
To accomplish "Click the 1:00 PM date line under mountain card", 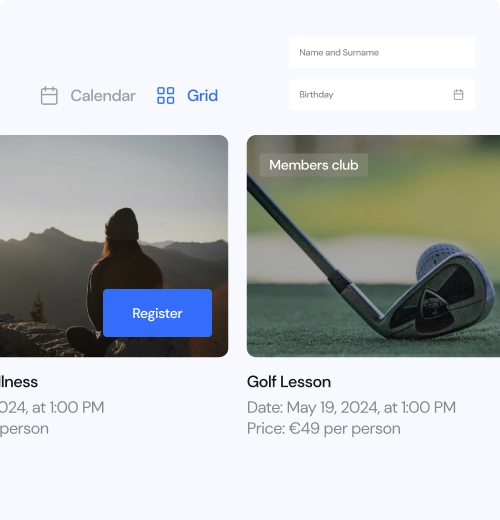I will point(52,407).
